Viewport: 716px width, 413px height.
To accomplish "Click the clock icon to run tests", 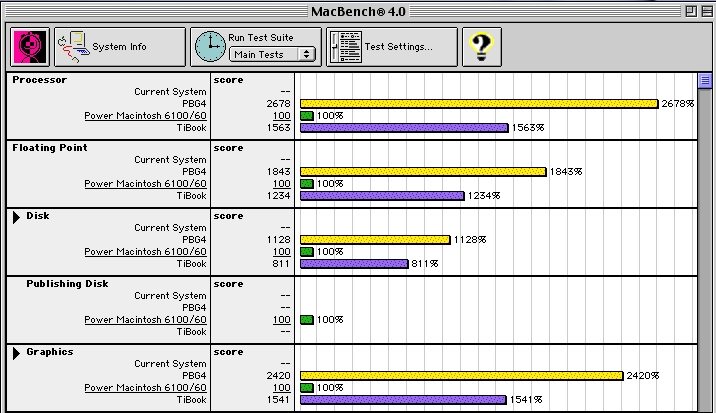I will (x=210, y=47).
